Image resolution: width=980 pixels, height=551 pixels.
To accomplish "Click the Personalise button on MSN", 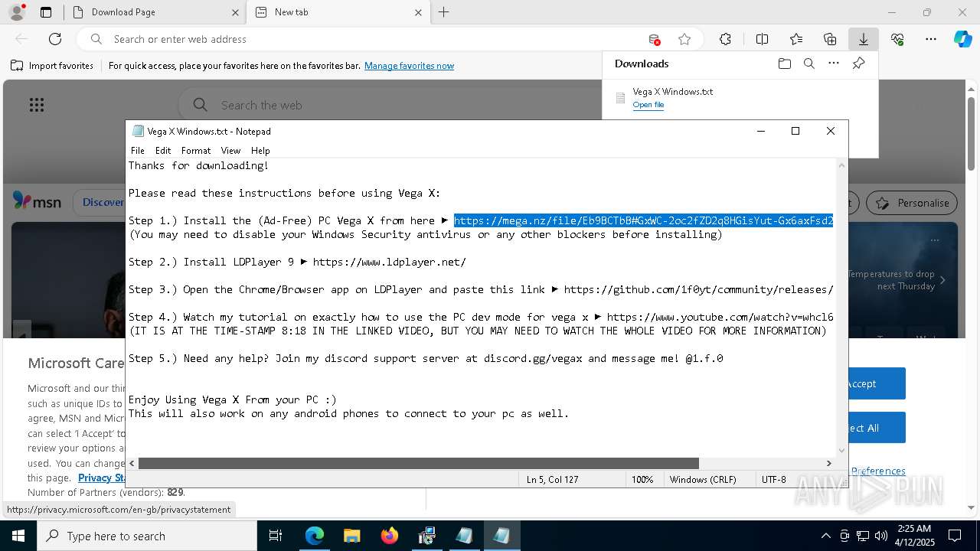I will (911, 203).
